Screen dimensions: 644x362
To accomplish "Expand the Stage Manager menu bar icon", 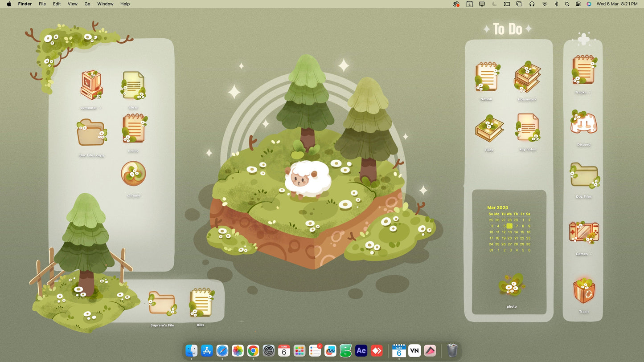I will coord(507,4).
